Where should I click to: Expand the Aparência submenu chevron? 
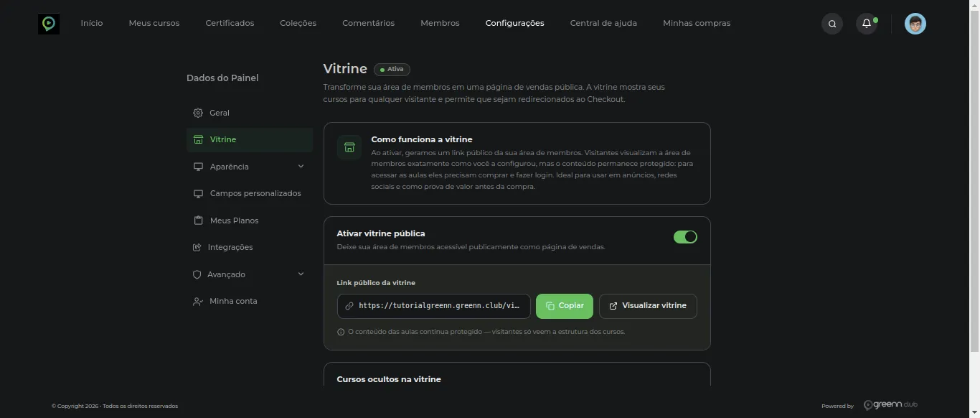click(301, 167)
